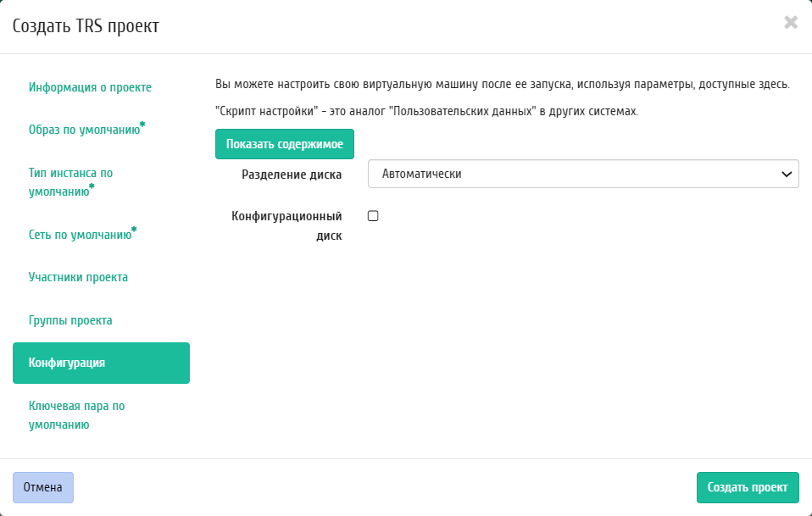Click the Конфигурационный диск label text
The width and height of the screenshot is (812, 516).
pos(286,225)
